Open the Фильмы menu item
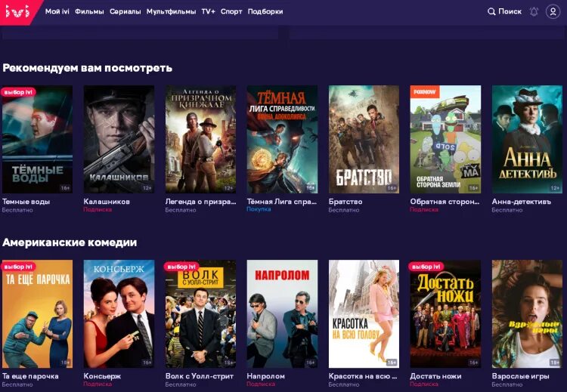Screen dimensions: 567x392 coord(89,11)
